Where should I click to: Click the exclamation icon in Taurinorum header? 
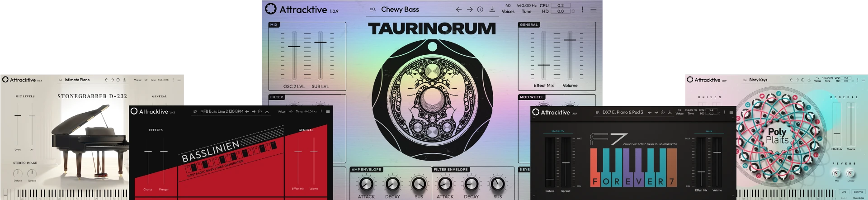coord(582,10)
